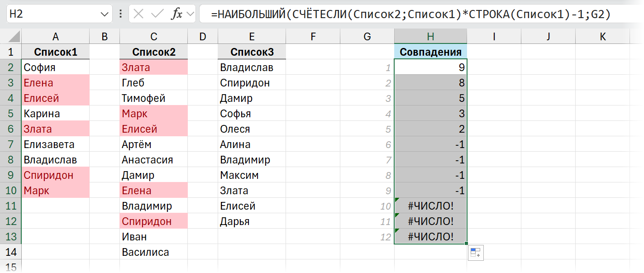Click the Cancel (X) icon beside the formula bar
The image size is (644, 273).
[x=138, y=14]
